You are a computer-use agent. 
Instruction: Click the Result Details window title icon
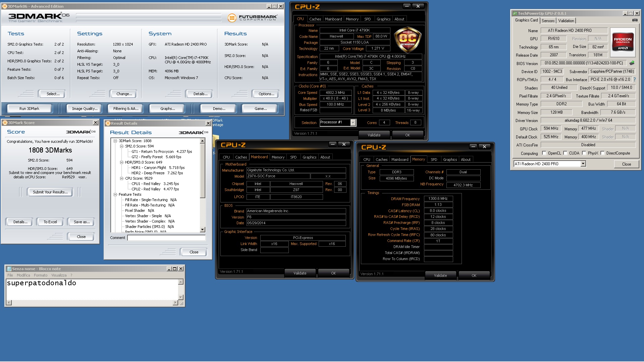point(108,123)
